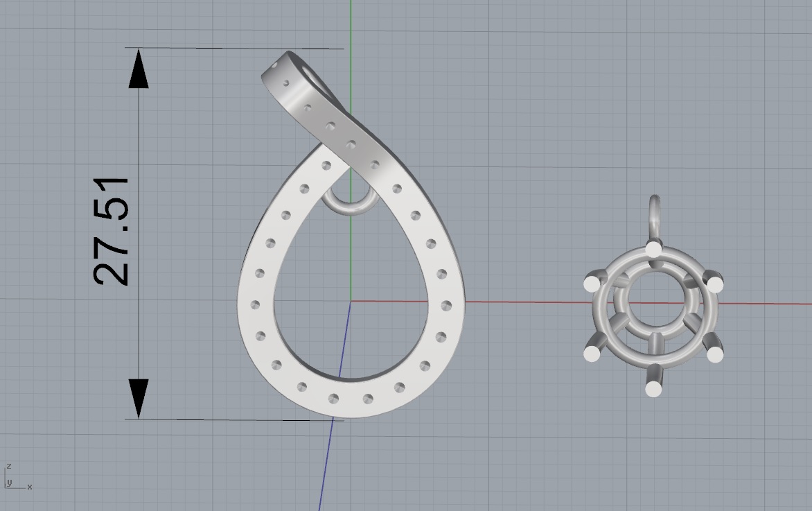This screenshot has height=511, width=812.
Task: Click the lower arrowhead of the dimension
Action: [x=139, y=398]
